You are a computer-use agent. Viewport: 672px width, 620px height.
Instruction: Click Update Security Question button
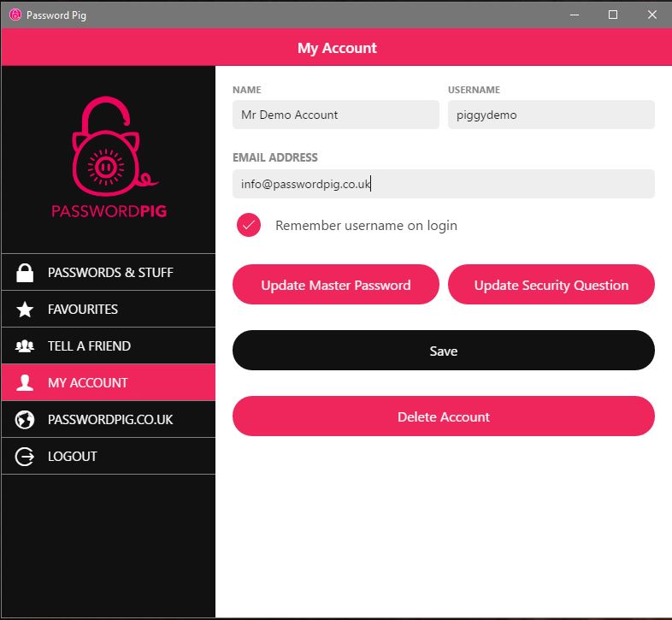[551, 285]
